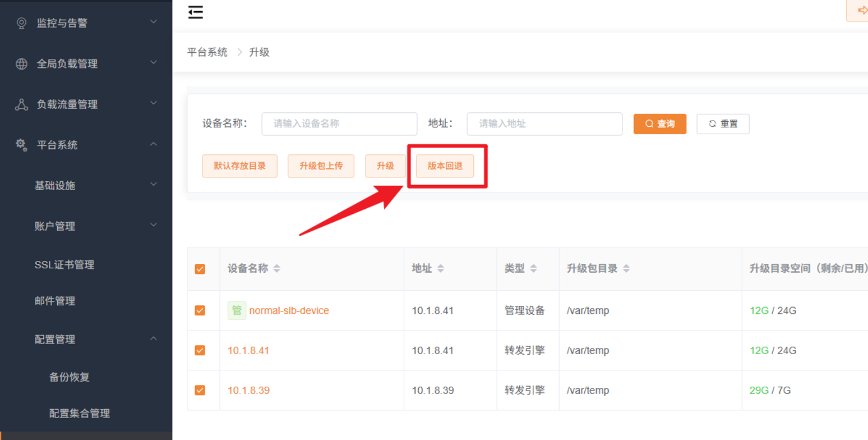Image resolution: width=868 pixels, height=440 pixels.
Task: Collapse the sidebar with the hamburger icon
Action: click(x=196, y=12)
